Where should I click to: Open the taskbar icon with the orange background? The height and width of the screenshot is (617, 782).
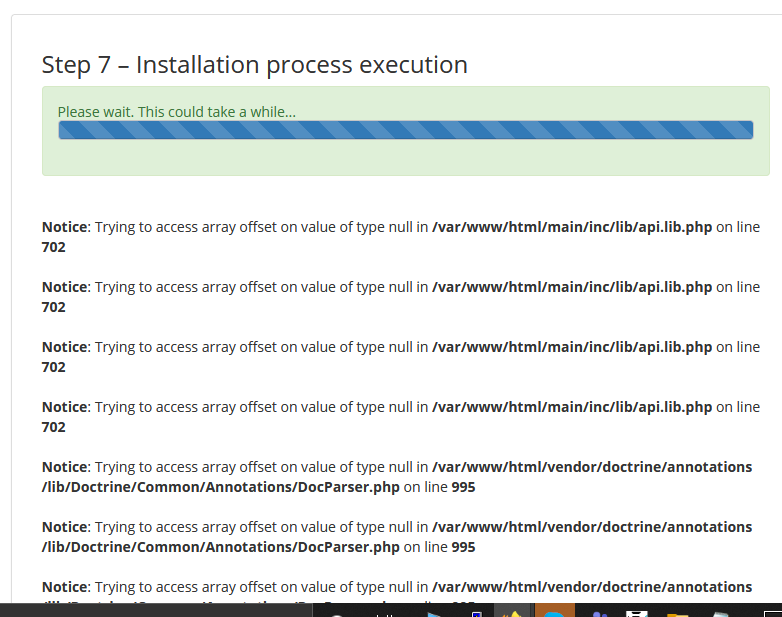pyautogui.click(x=555, y=610)
